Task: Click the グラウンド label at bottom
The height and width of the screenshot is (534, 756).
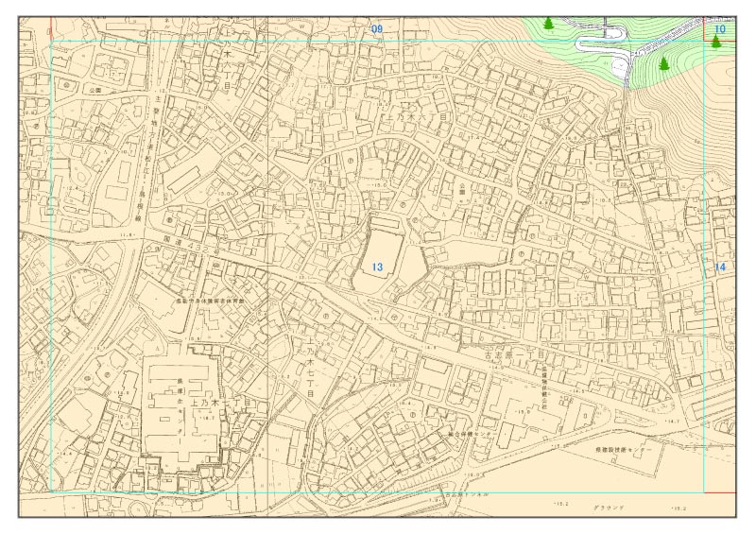Action: [609, 508]
